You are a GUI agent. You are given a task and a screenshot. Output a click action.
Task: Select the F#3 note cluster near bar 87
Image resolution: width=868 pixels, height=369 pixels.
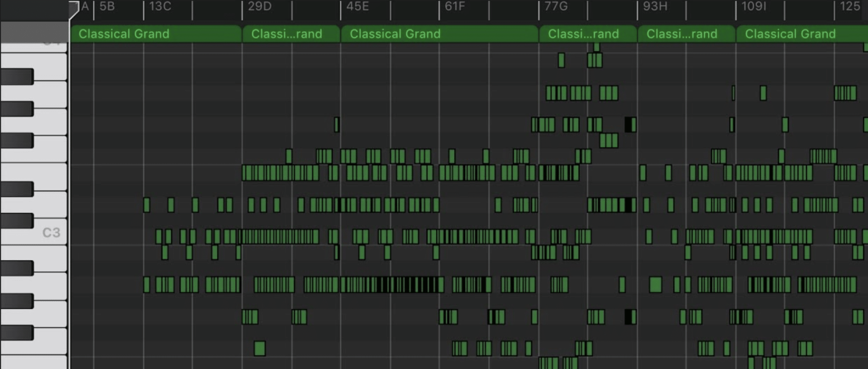[609, 141]
